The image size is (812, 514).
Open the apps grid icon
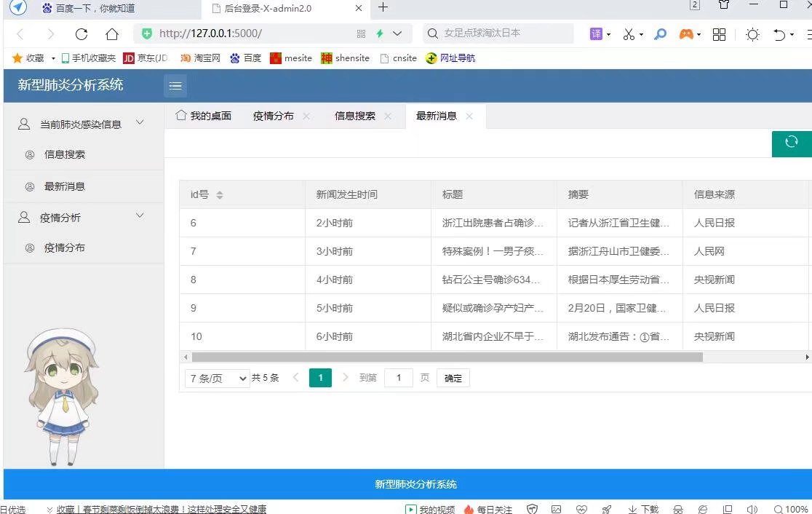tap(719, 34)
